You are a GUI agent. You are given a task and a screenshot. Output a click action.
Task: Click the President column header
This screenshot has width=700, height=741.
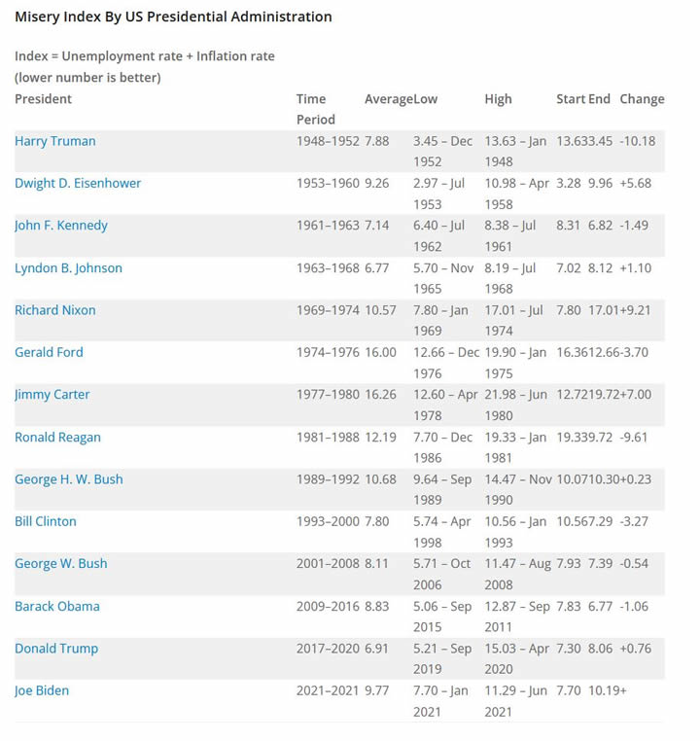coord(44,99)
